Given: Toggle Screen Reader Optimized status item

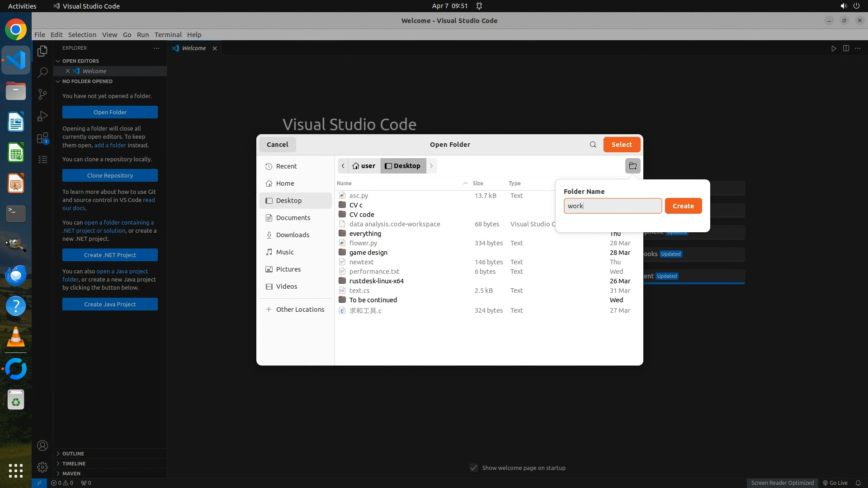Looking at the screenshot, I should click(x=782, y=483).
